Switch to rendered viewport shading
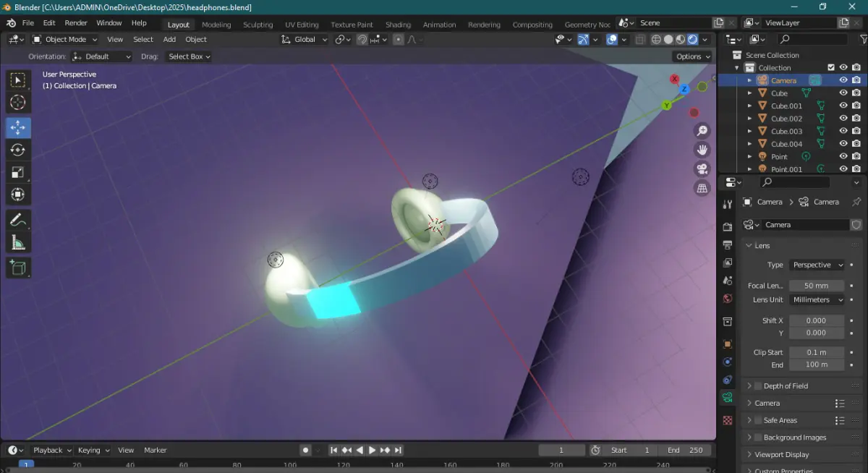Image resolution: width=868 pixels, height=473 pixels. pyautogui.click(x=693, y=40)
